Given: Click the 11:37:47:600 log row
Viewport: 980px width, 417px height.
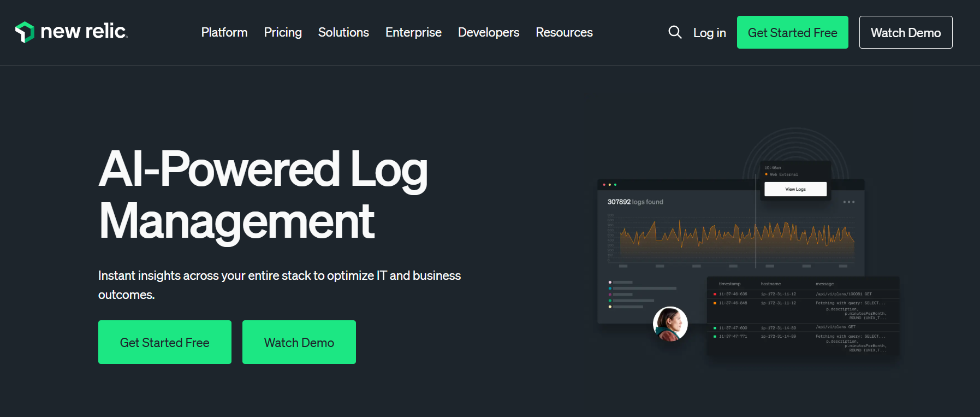Looking at the screenshot, I should click(803, 327).
